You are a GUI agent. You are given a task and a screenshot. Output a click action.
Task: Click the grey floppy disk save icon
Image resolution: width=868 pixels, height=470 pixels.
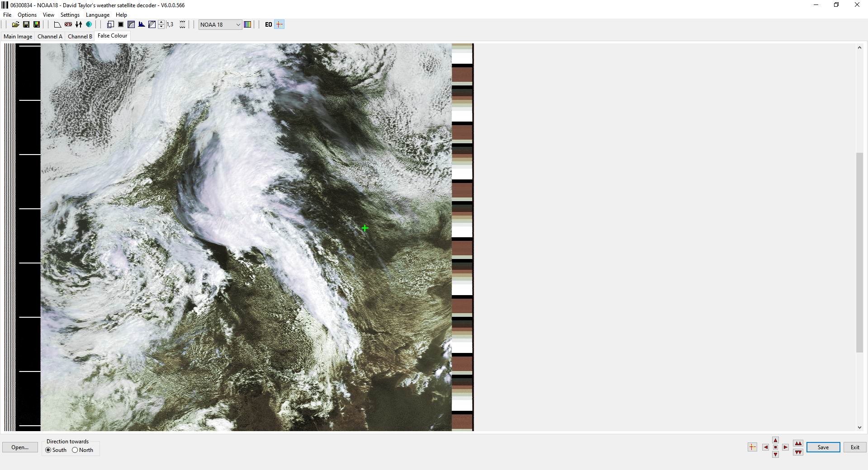click(26, 24)
